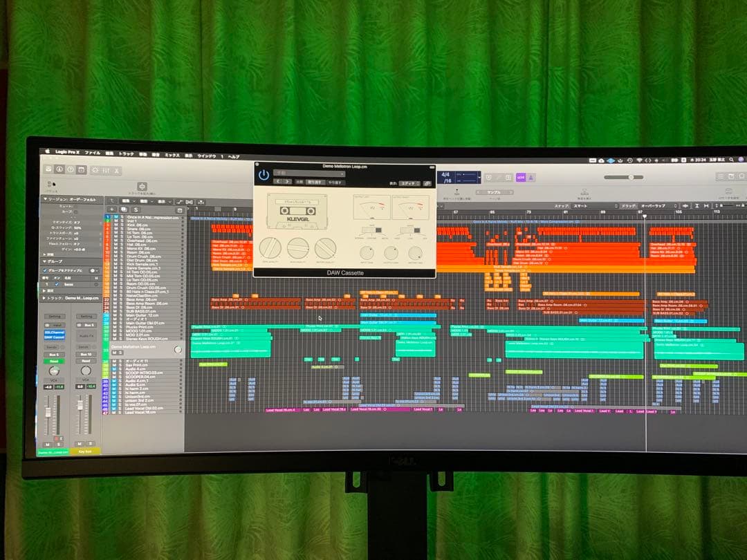Click the add new track plus button

[x=111, y=209]
